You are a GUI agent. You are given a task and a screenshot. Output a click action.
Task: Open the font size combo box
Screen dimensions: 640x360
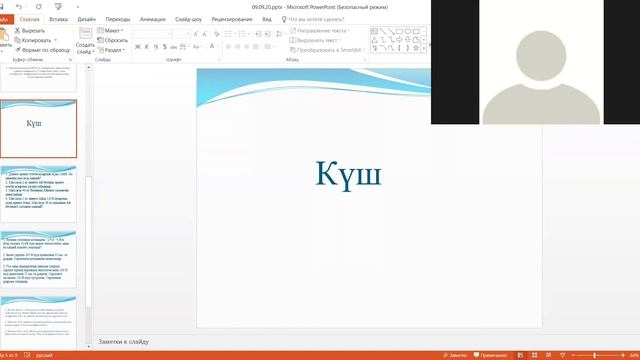pyautogui.click(x=182, y=34)
